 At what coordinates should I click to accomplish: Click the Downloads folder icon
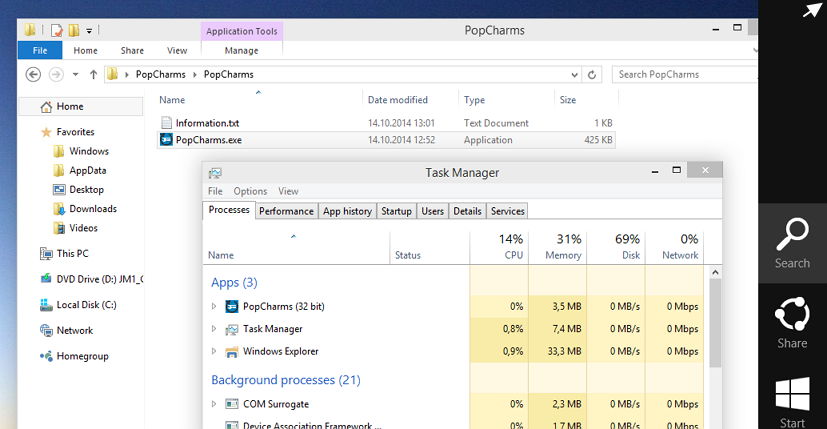(x=59, y=209)
